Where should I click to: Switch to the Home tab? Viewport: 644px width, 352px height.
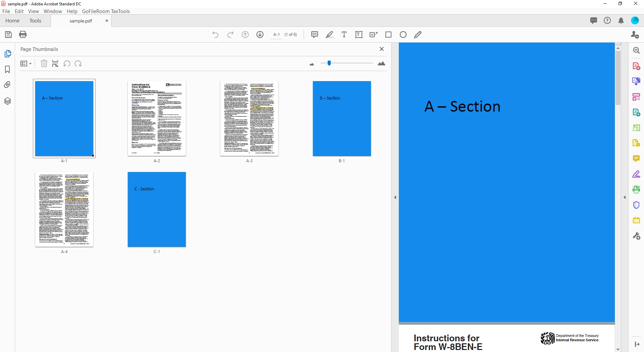coord(12,20)
